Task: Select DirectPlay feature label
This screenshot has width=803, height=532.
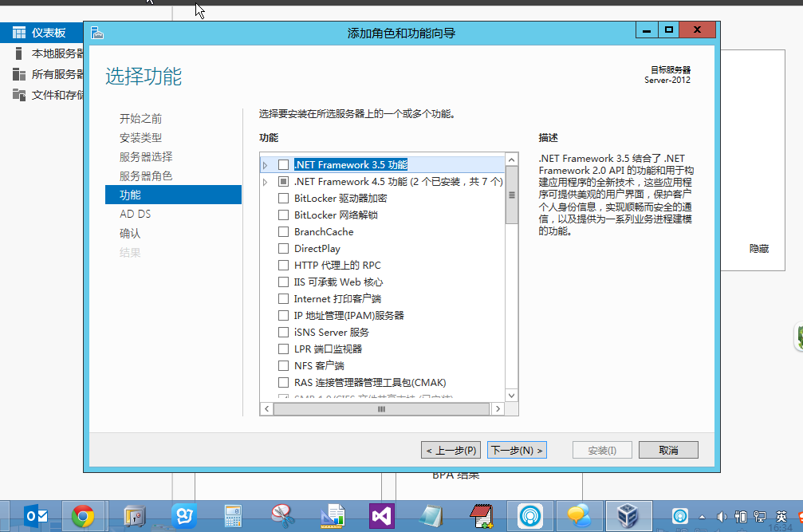Action: [x=317, y=248]
